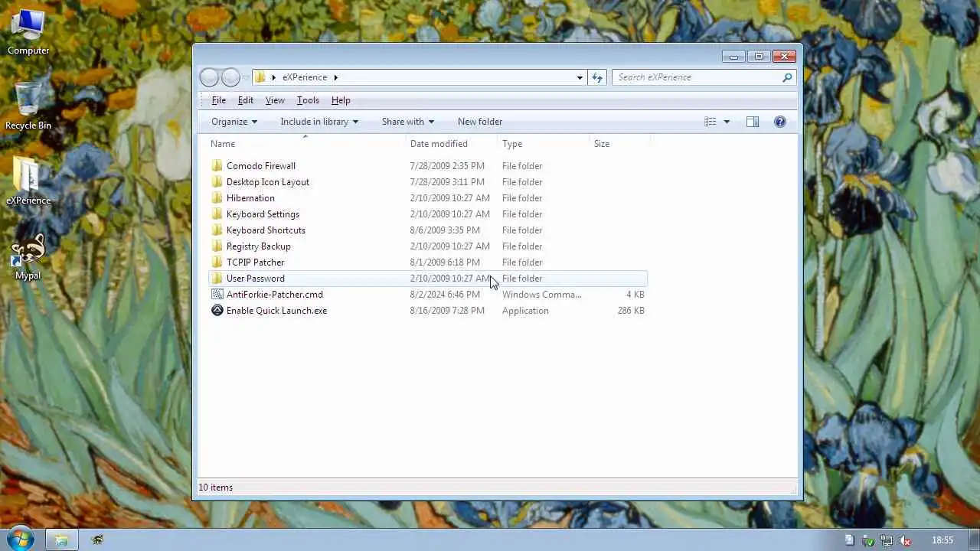Select the Keyboard Shortcuts folder name
Screen dimensions: 980x551
click(x=266, y=230)
